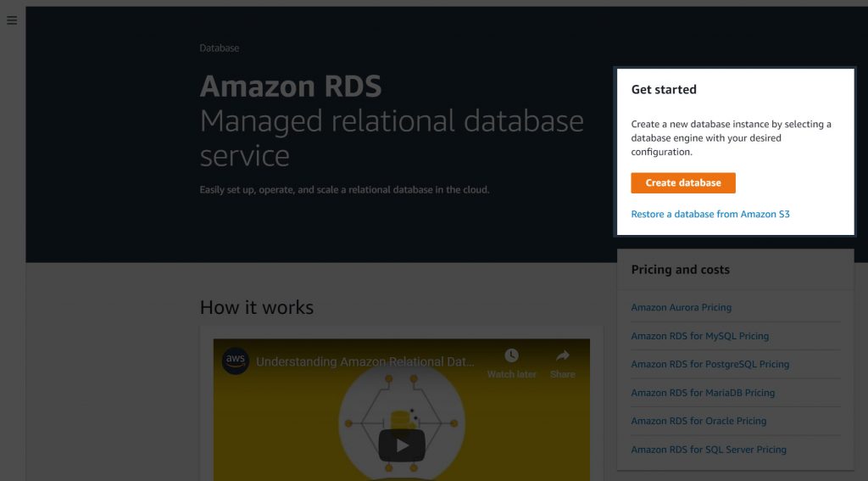868x481 pixels.
Task: Open the hamburger navigation menu
Action: [12, 20]
